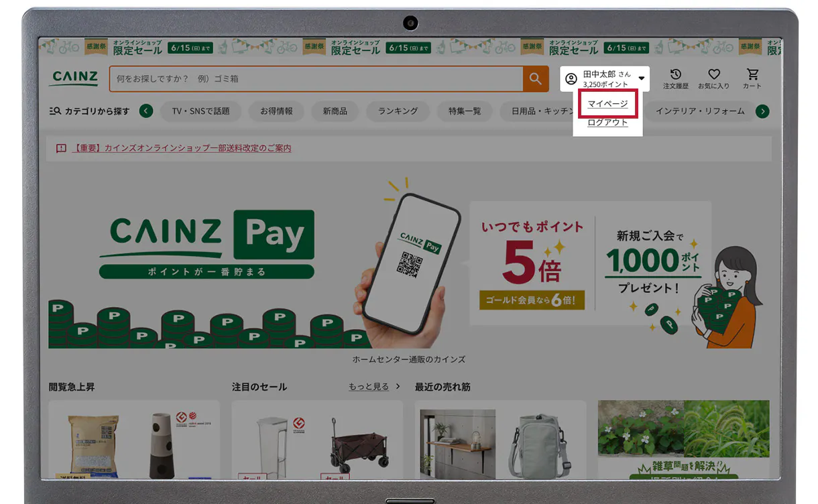The height and width of the screenshot is (504, 818).
Task: Click the CAINZ logo
Action: click(x=74, y=77)
